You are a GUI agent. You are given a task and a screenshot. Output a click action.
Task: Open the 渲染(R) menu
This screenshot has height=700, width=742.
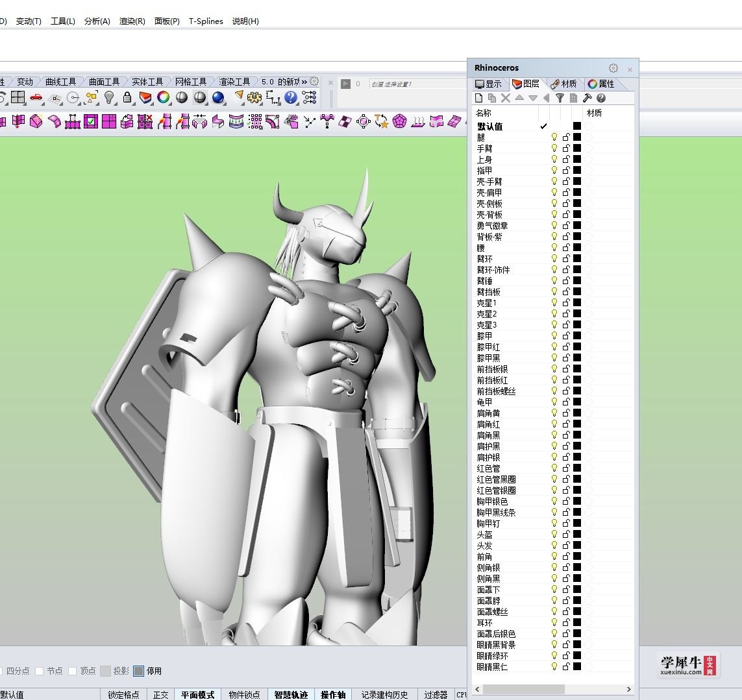[132, 21]
